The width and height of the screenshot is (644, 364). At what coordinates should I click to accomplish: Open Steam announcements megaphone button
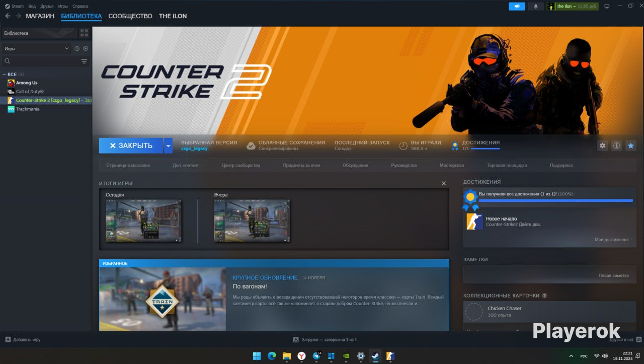(x=517, y=7)
